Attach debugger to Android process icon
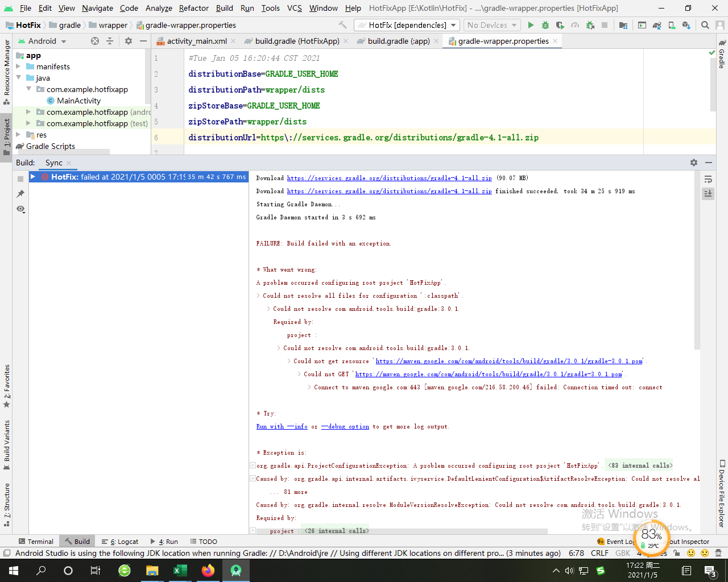This screenshot has width=728, height=582. point(590,25)
